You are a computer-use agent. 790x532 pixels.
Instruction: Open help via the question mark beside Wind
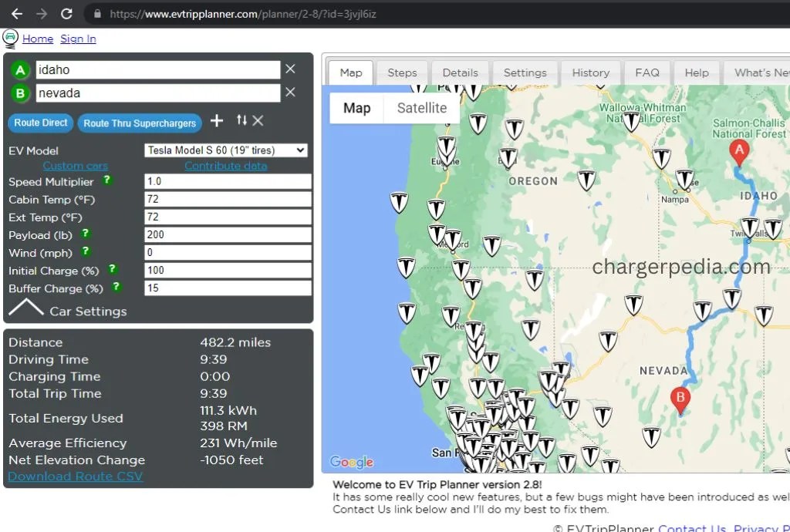point(86,252)
